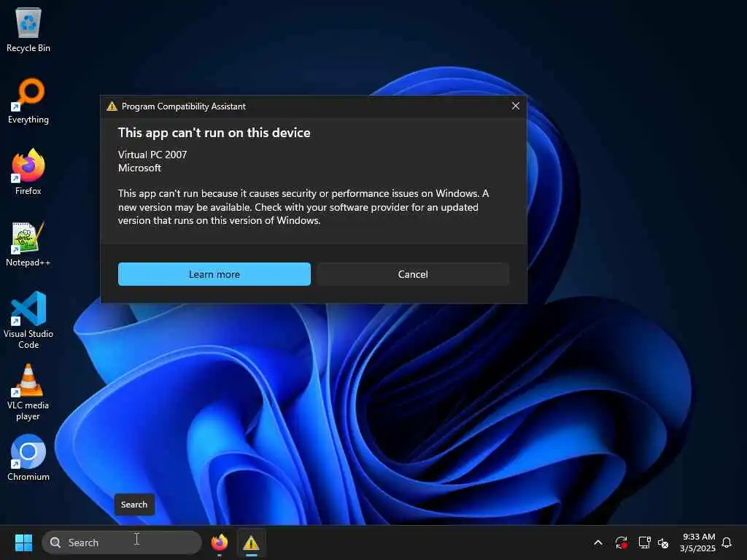This screenshot has width=747, height=560.
Task: Click the magnifier icon in the taskbar Search box
Action: coord(55,542)
